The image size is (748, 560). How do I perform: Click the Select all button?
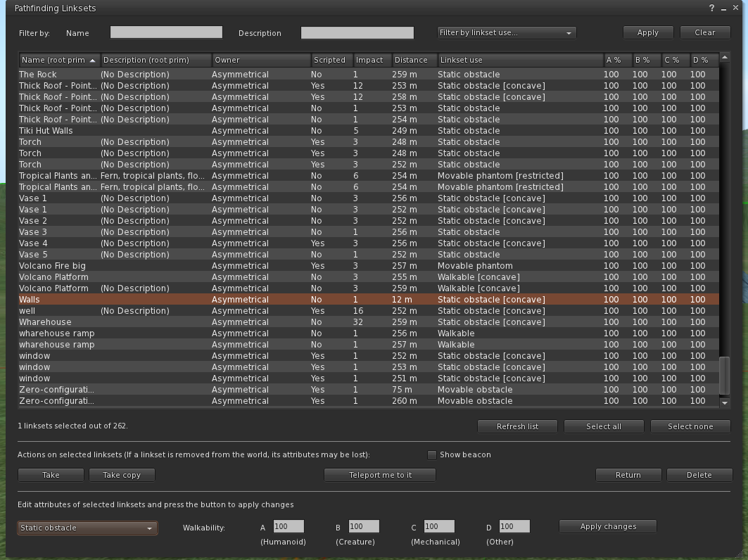click(604, 426)
